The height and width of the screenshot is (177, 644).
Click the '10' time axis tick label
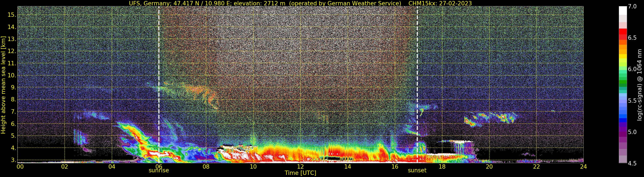[x=253, y=166]
